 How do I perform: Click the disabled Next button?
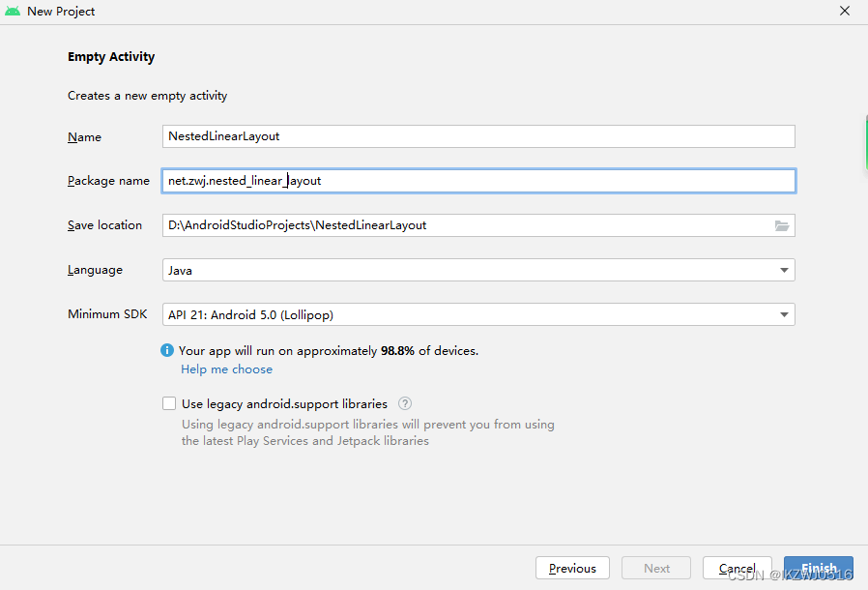point(656,568)
